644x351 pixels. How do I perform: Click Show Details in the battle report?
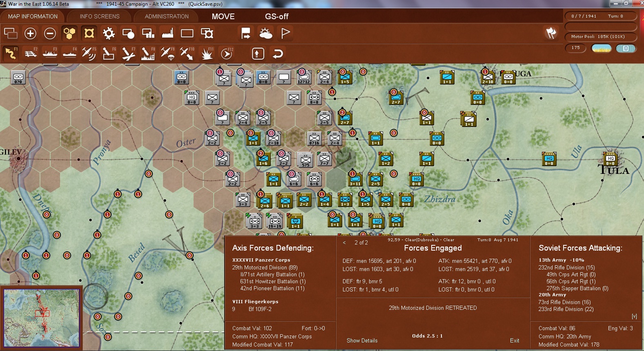(362, 340)
